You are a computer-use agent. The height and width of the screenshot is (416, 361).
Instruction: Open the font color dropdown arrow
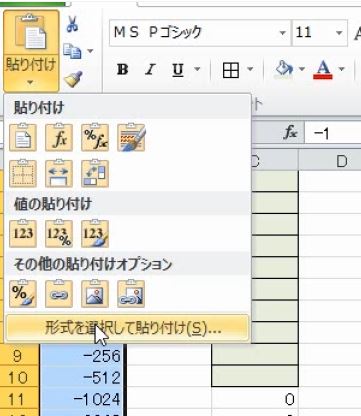[341, 69]
